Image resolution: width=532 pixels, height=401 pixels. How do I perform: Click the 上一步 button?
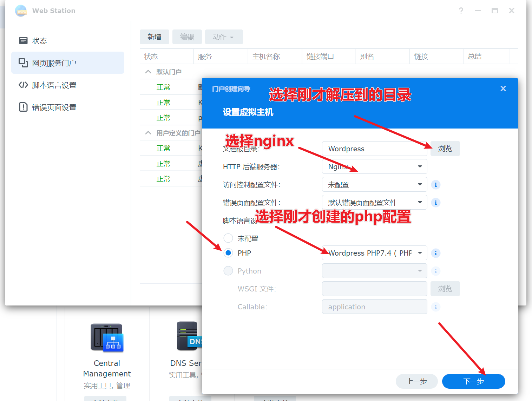click(417, 381)
